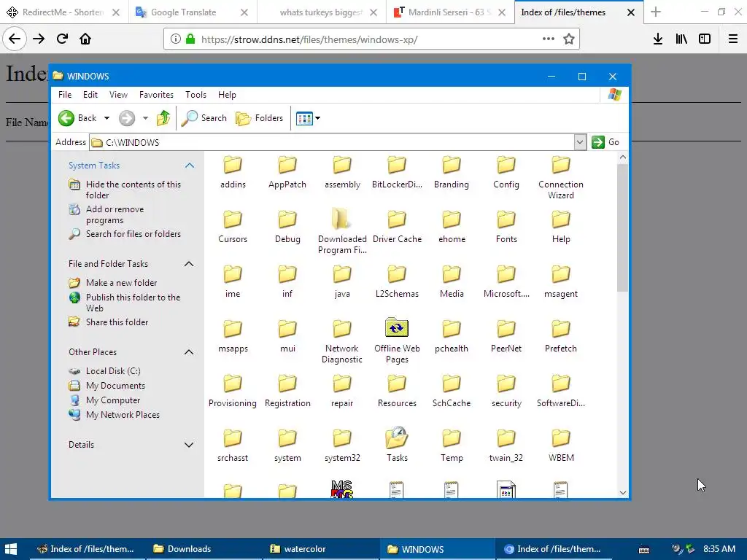Collapse the System Tasks section
This screenshot has width=747, height=560.
click(189, 166)
